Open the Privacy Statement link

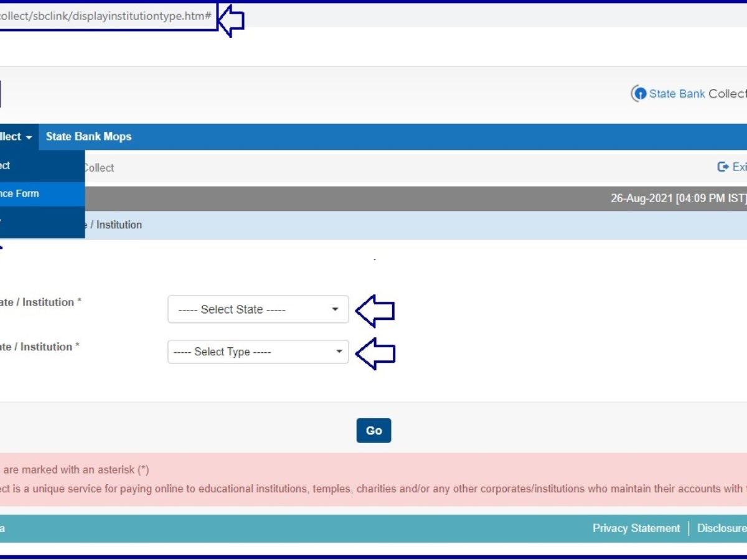[636, 528]
